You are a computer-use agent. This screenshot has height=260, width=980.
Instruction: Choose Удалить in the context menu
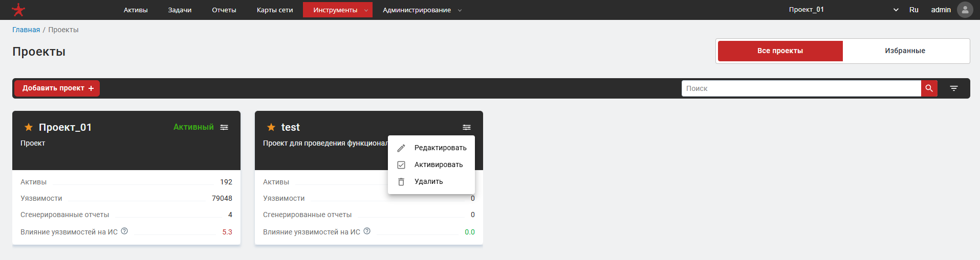pos(431,181)
